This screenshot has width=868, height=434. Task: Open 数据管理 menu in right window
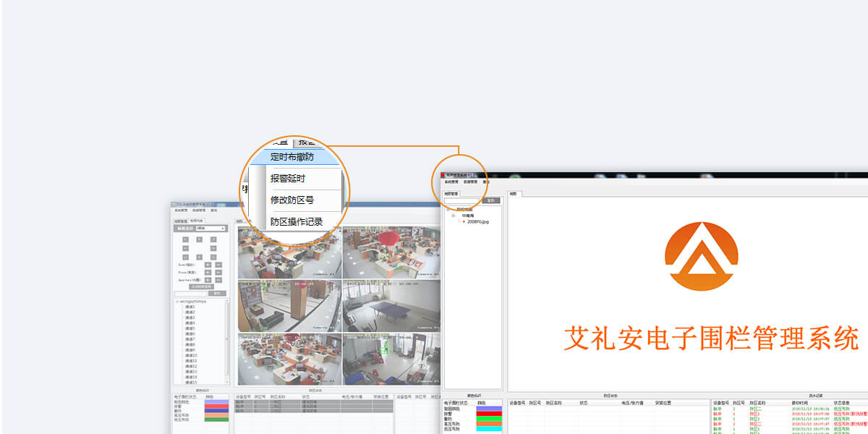point(470,182)
